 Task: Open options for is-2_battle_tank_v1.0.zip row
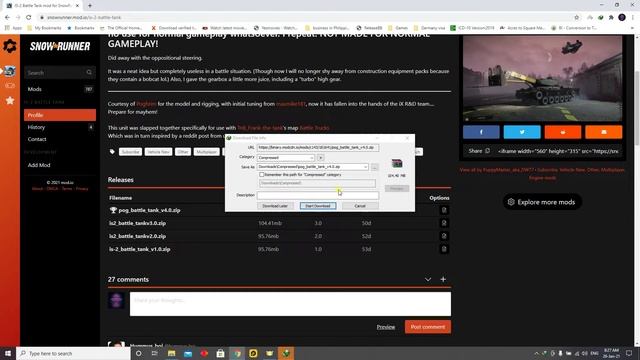point(444,249)
